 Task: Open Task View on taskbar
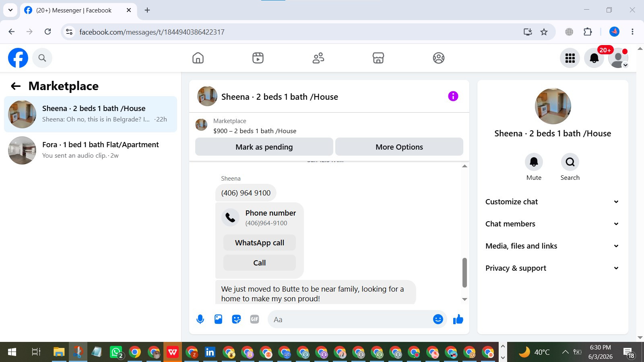[x=36, y=352]
